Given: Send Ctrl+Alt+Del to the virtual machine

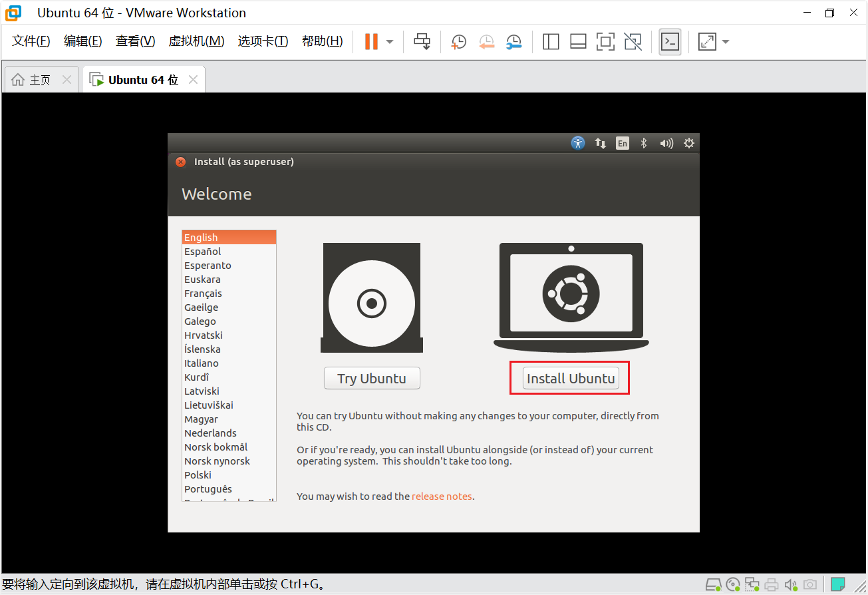Looking at the screenshot, I should pyautogui.click(x=422, y=41).
